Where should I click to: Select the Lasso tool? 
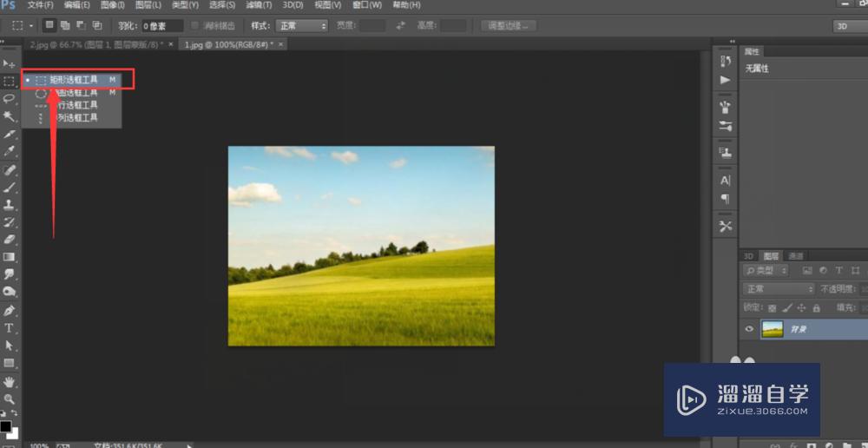[x=9, y=99]
